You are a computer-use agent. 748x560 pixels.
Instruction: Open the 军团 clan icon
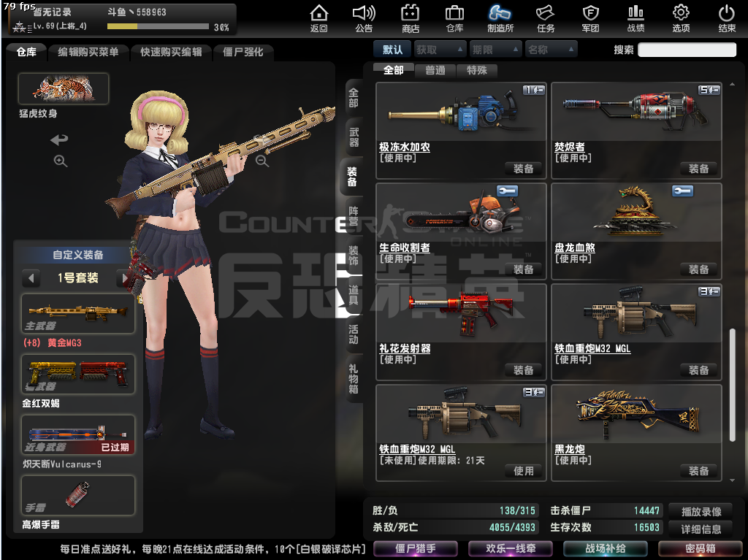(590, 18)
